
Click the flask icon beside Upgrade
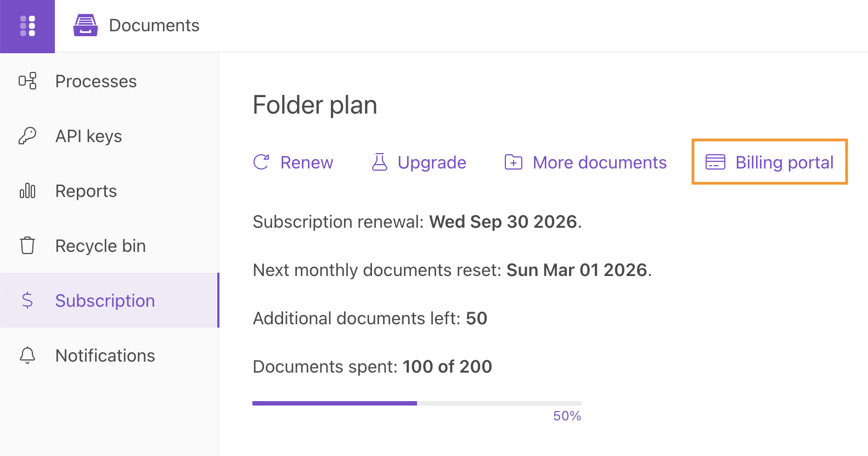pos(379,162)
